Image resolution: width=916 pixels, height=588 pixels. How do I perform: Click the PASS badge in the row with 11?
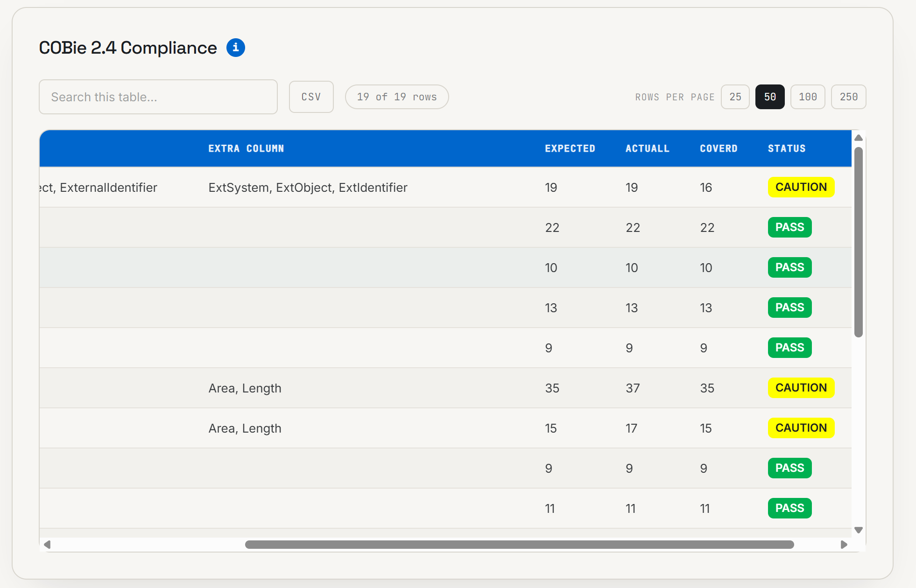[x=790, y=508]
